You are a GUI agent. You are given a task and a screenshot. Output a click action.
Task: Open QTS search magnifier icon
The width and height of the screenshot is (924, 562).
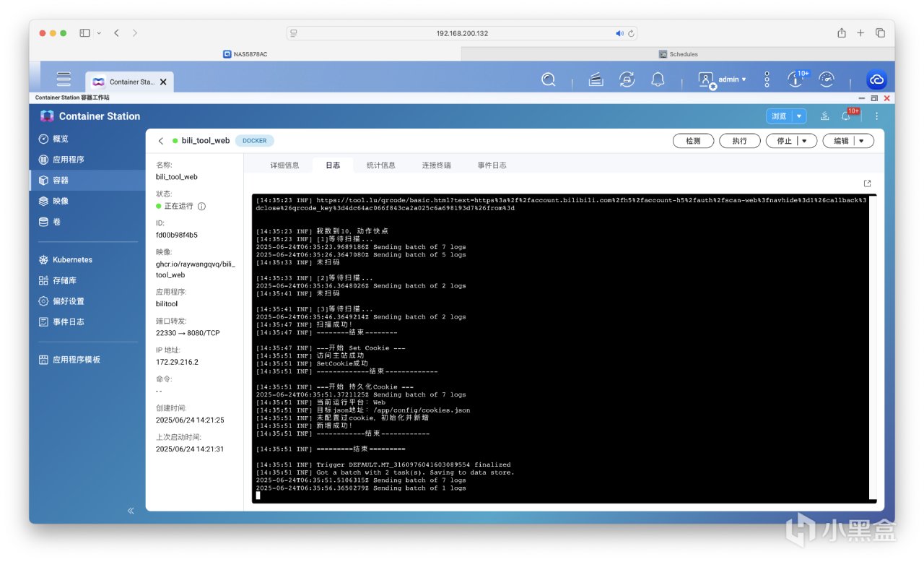549,79
